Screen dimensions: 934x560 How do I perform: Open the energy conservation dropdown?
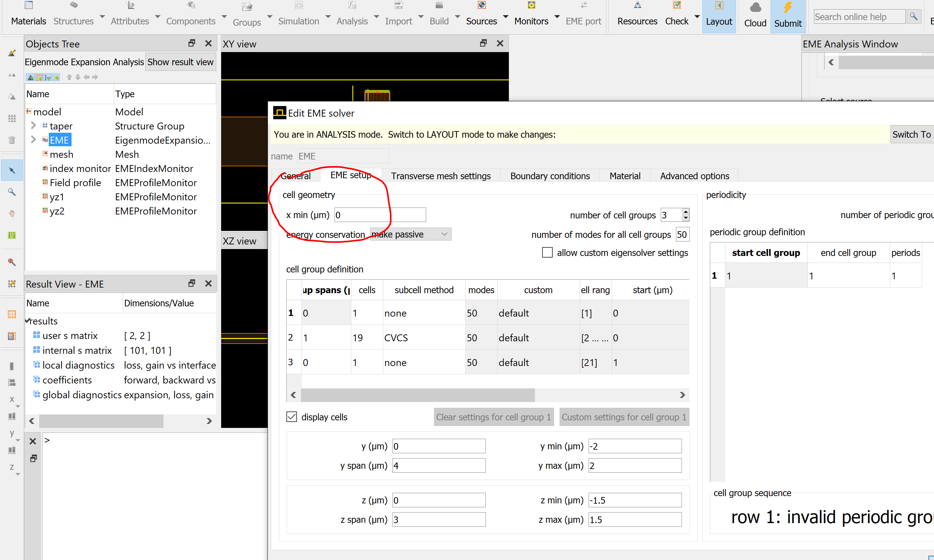[x=410, y=234]
